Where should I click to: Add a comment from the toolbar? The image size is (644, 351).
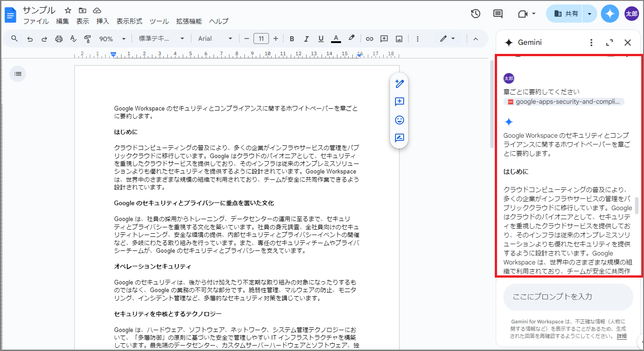[x=384, y=38]
